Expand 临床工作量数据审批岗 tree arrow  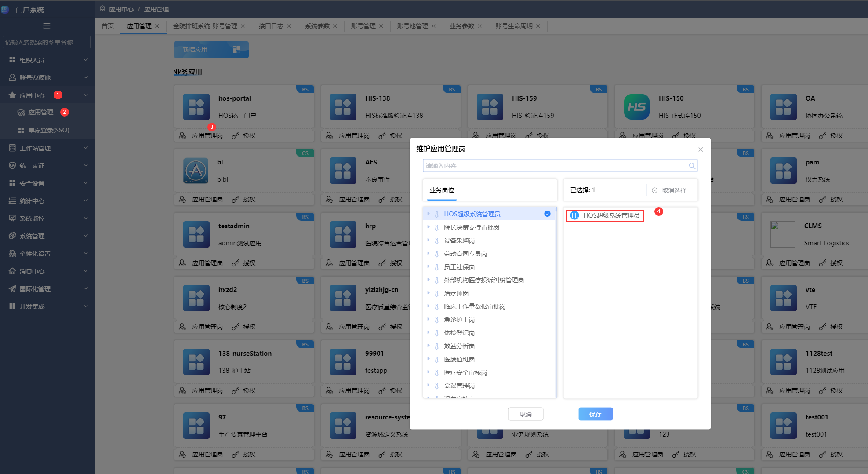pyautogui.click(x=428, y=306)
